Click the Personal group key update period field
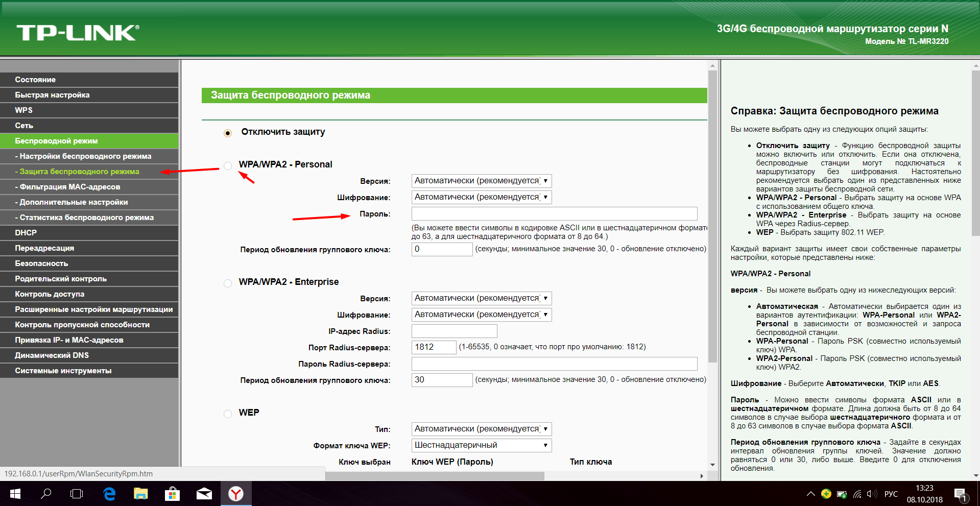 click(442, 249)
